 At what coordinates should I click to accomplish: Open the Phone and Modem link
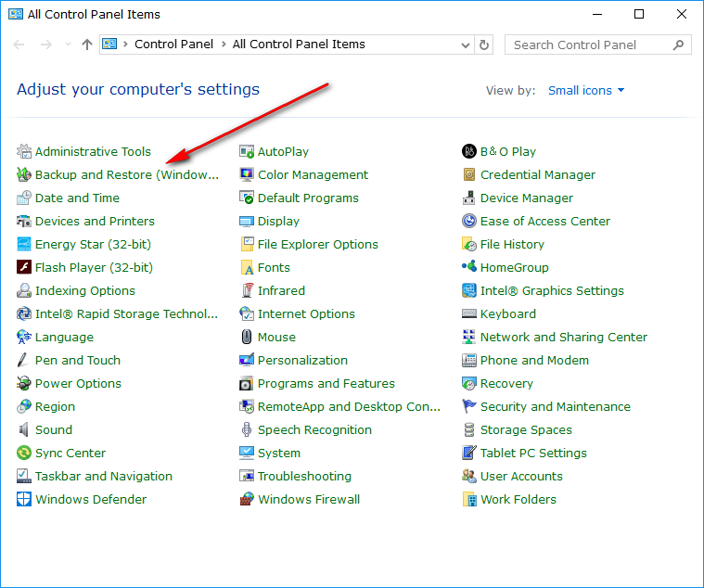coord(534,361)
